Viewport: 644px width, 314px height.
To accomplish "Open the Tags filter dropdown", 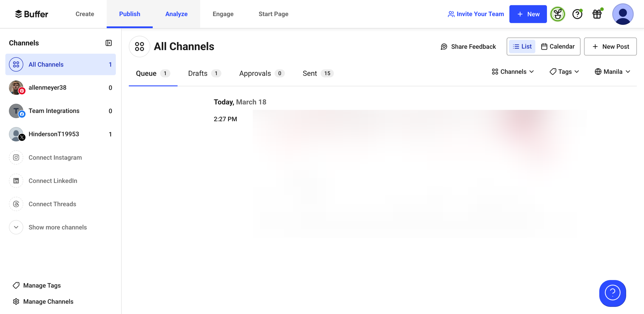I will point(565,72).
